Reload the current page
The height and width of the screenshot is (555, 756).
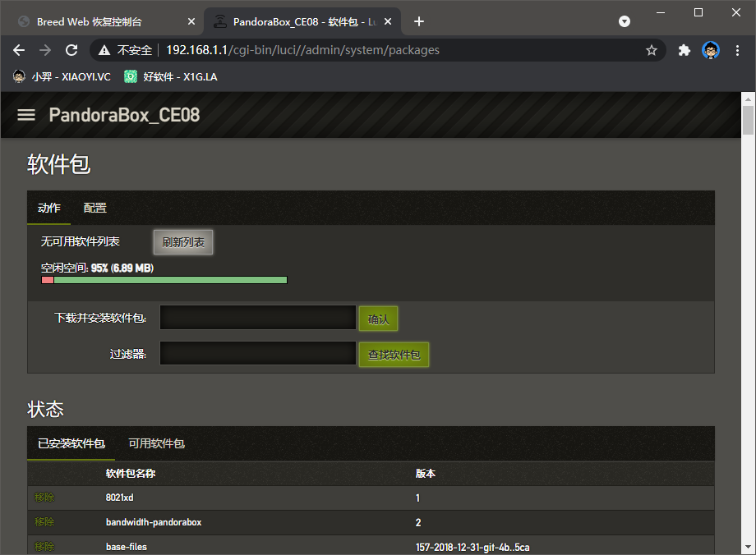[x=71, y=50]
